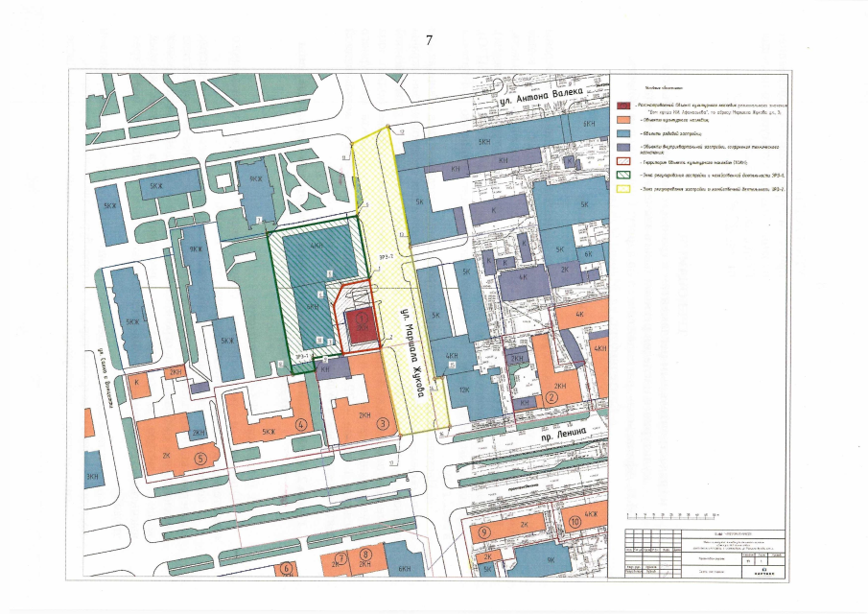
Task: Select circled marker 8 at bottom edge
Action: click(365, 555)
